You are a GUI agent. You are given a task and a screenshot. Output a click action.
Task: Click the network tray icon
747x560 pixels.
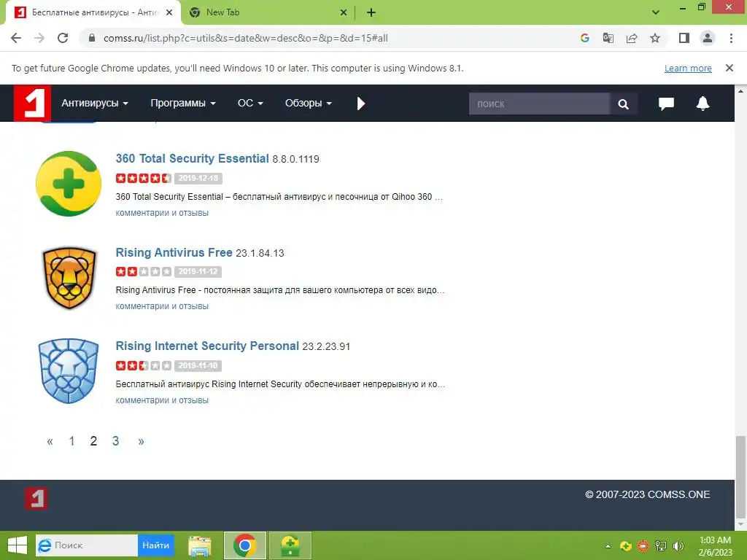click(661, 546)
